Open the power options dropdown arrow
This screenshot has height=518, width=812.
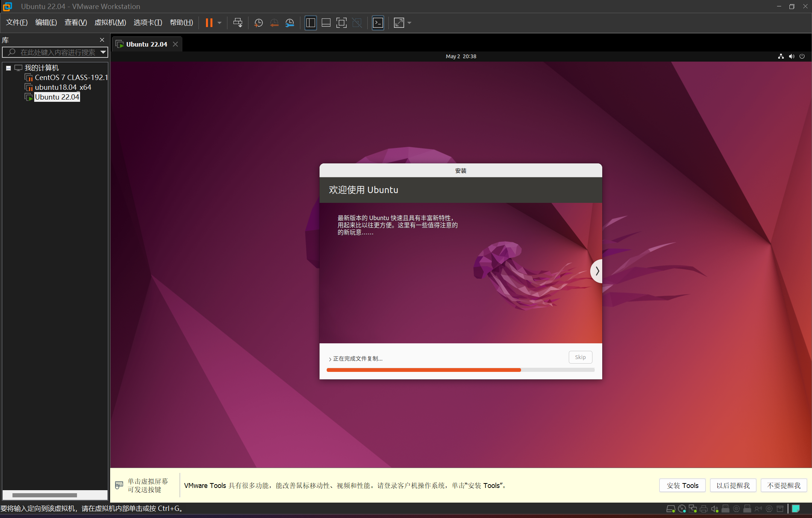tap(220, 23)
